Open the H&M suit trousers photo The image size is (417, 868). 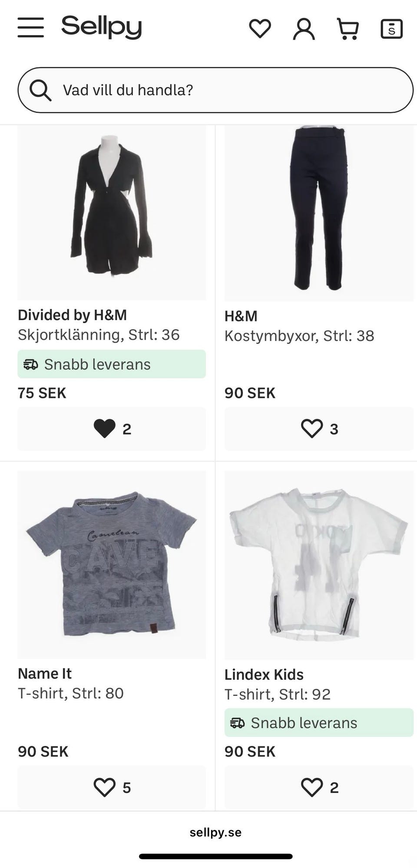click(319, 213)
